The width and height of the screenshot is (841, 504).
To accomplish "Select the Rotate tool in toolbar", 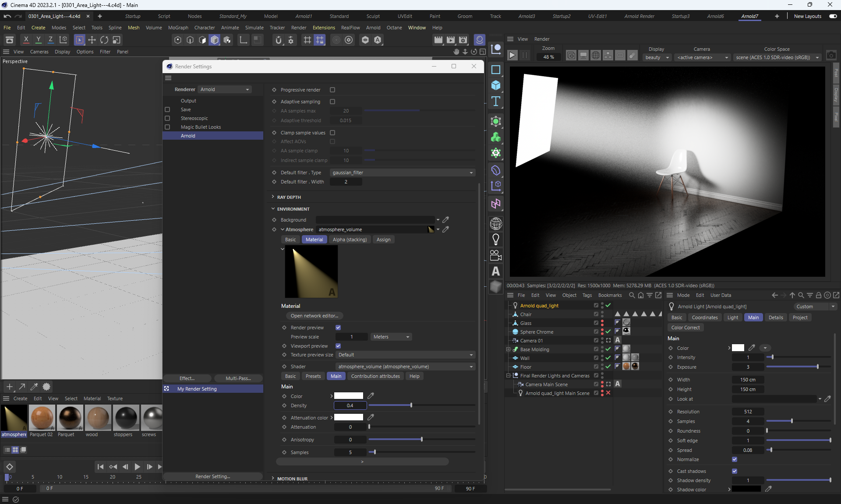I will tap(104, 40).
